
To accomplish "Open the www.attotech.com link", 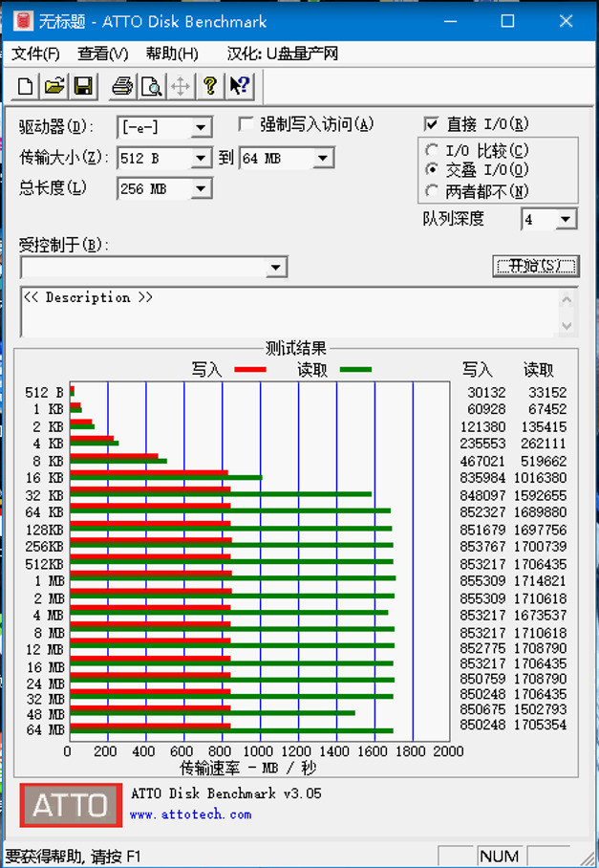I will tap(190, 814).
